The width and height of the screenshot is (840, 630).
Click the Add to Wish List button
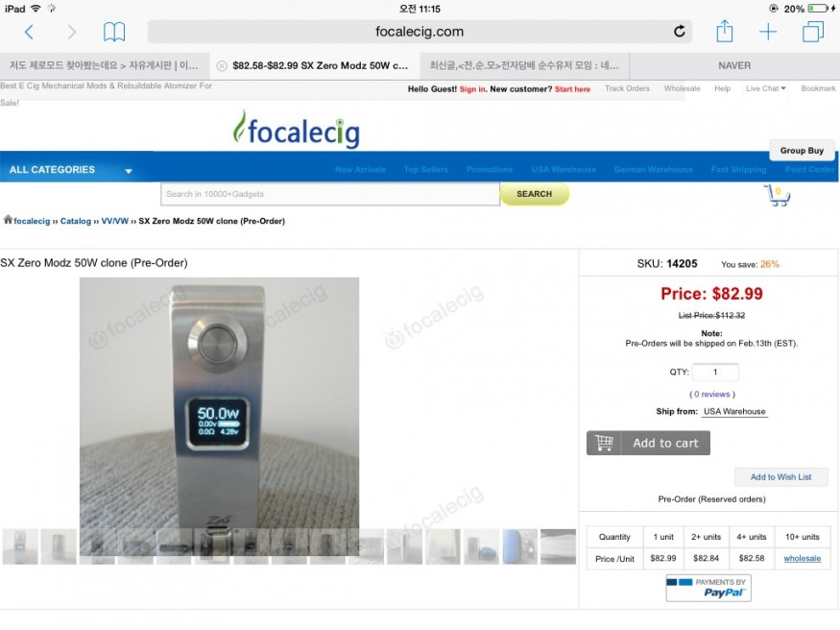781,476
